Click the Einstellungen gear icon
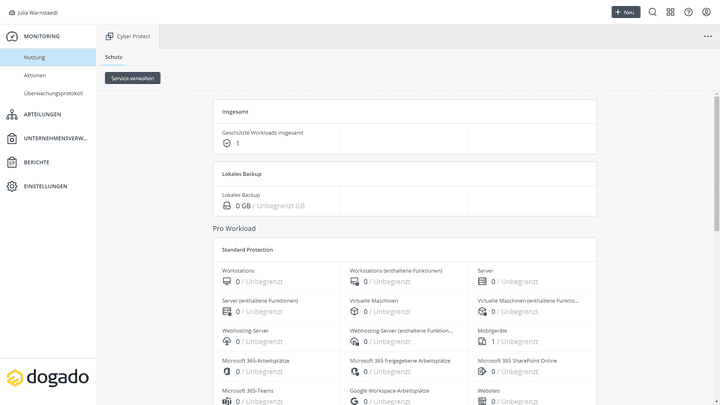This screenshot has width=720, height=405. click(12, 186)
